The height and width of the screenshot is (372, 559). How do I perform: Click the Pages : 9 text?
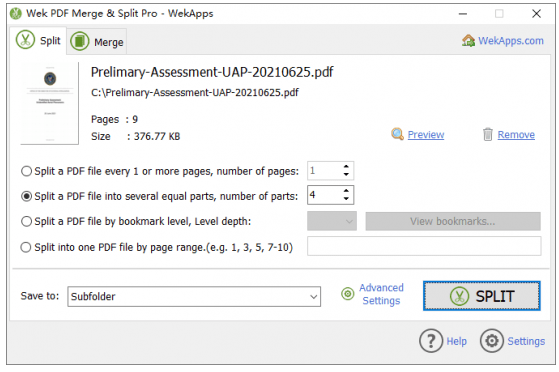(x=114, y=119)
